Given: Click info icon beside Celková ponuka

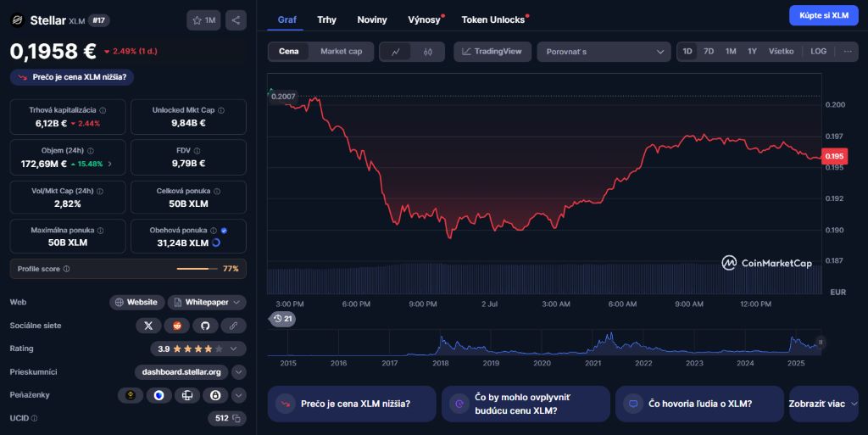Looking at the screenshot, I should click(x=217, y=191).
